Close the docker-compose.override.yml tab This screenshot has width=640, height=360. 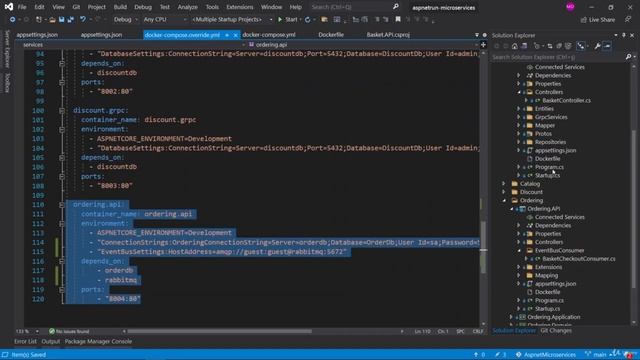tap(236, 35)
